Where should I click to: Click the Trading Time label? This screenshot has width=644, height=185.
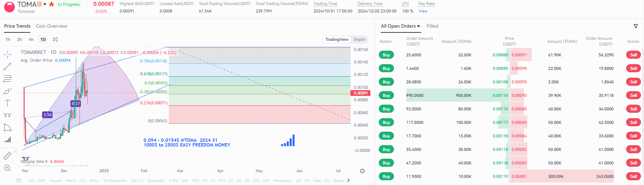coord(325,4)
